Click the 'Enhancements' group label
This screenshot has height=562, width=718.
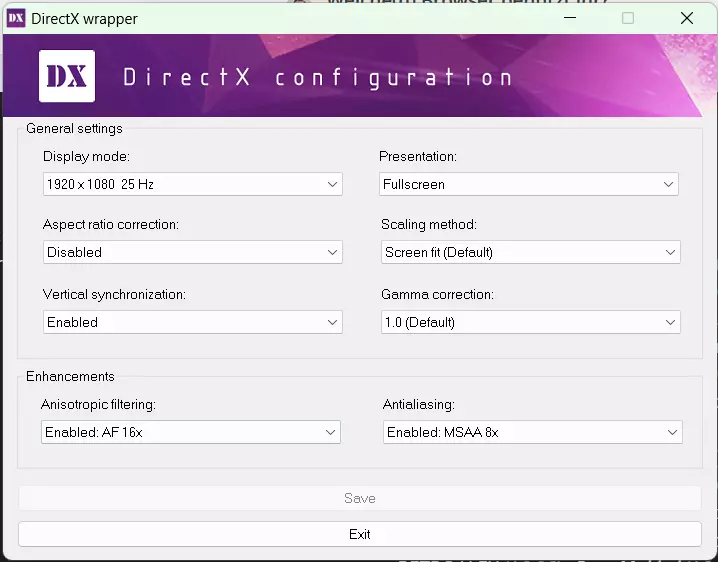coord(70,376)
